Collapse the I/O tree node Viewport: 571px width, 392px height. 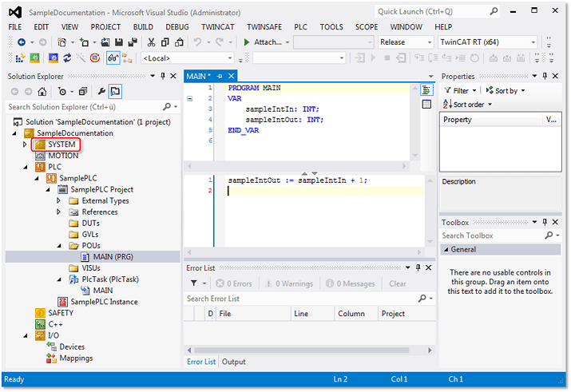click(26, 335)
